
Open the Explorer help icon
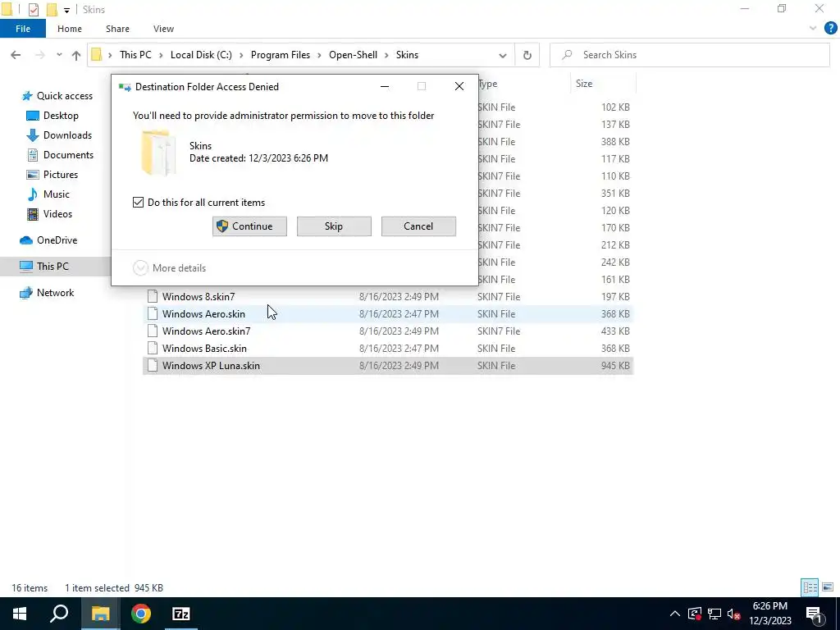[x=830, y=29]
